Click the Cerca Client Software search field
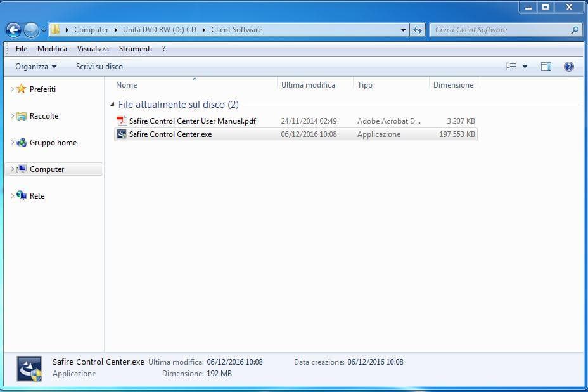This screenshot has width=588, height=392. 501,30
